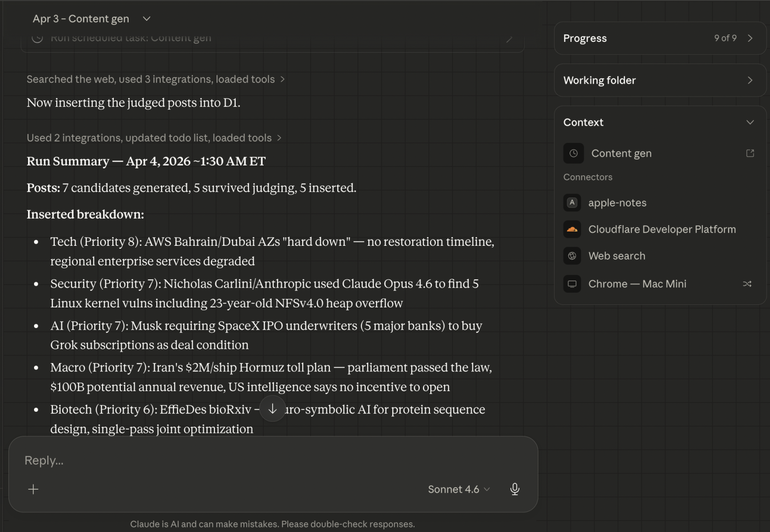Expand Searched the web tool details
Screen dimensions: 770x532
click(x=156, y=79)
